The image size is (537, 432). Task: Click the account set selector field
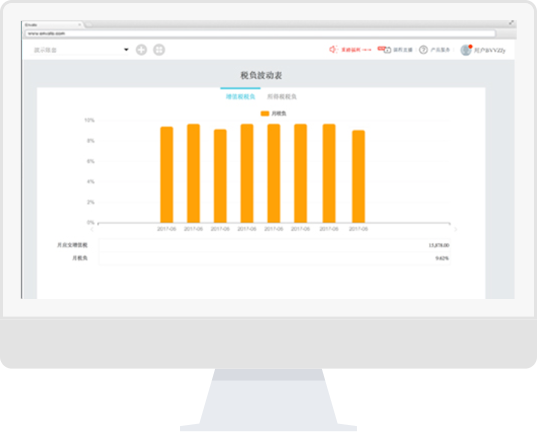point(81,50)
